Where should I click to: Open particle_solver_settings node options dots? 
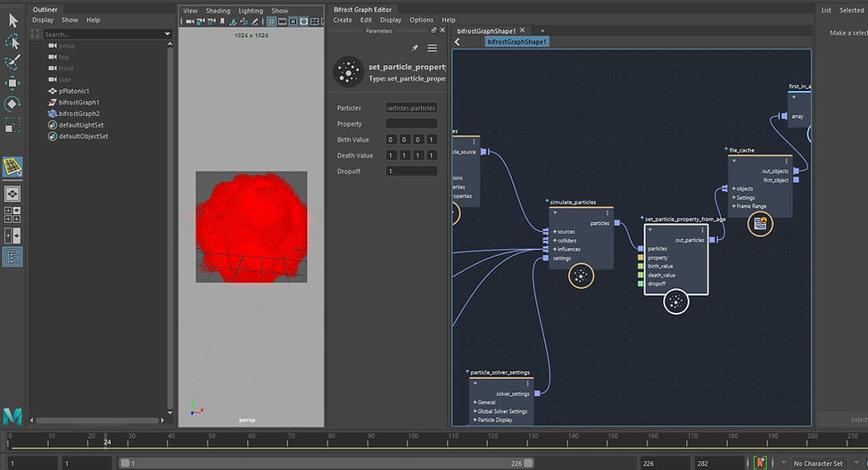[527, 383]
